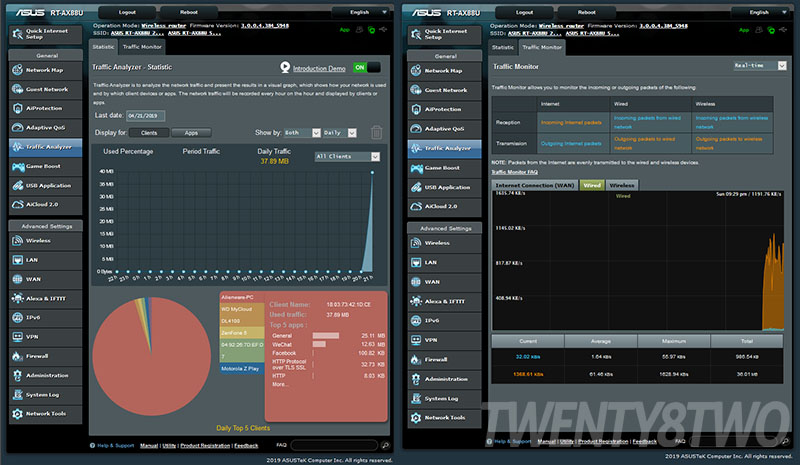Open English language dropdown in right window
The height and width of the screenshot is (465, 800).
[760, 12]
